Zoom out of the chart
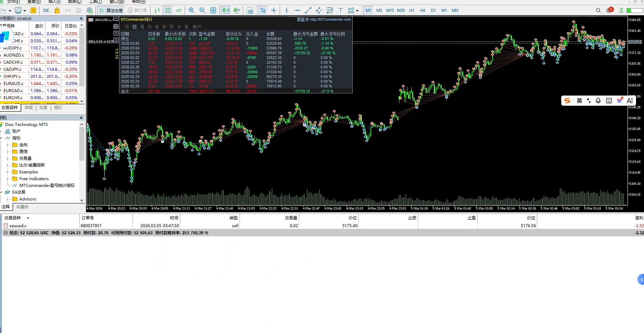This screenshot has height=333, width=644. click(x=202, y=10)
